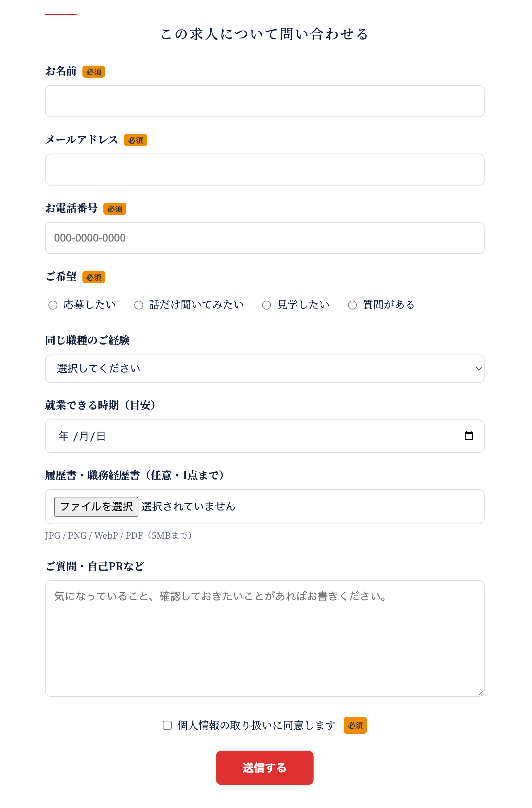The image size is (532, 808).
Task: Focus the お名前 text field
Action: click(x=264, y=101)
